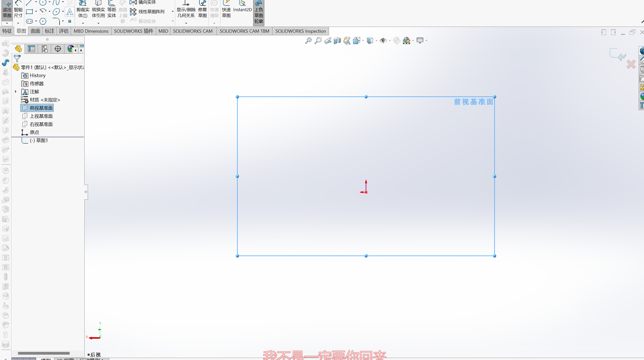Click Zoom to Fit magnifier icon

(x=308, y=41)
